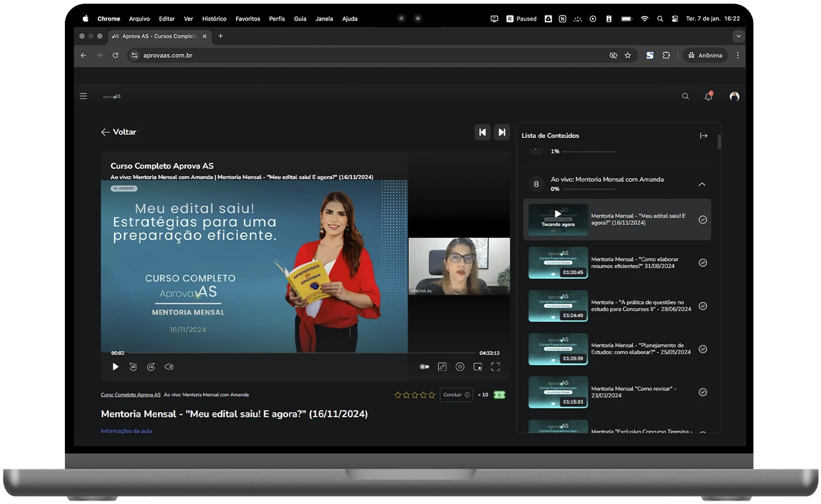This screenshot has width=821, height=504.
Task: Rate the lesson one star
Action: (398, 395)
